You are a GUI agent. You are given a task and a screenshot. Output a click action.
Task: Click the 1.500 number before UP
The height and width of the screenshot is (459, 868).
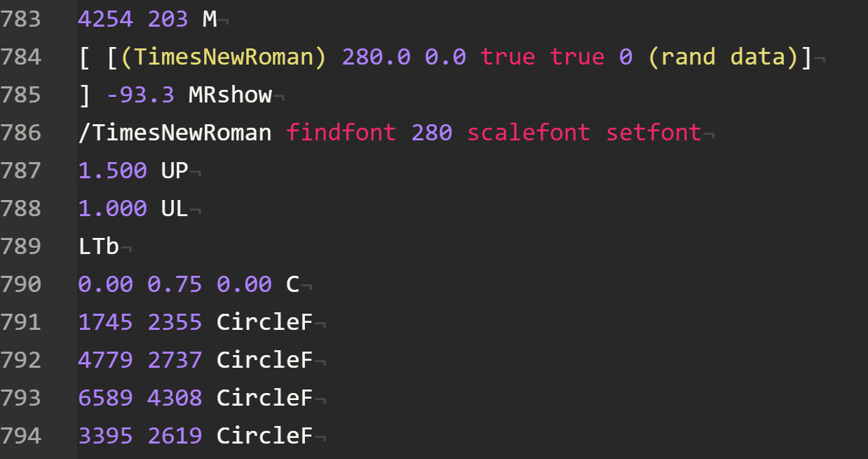point(112,171)
